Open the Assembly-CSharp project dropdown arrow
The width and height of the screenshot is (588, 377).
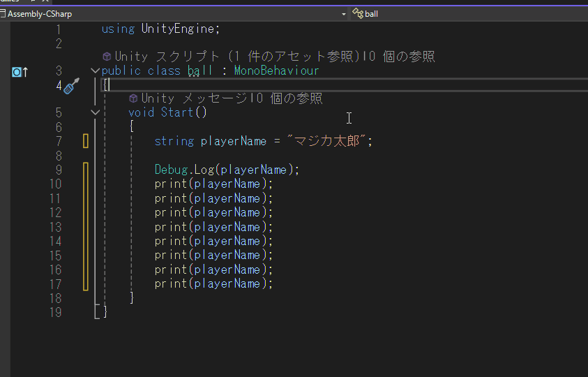tap(343, 14)
